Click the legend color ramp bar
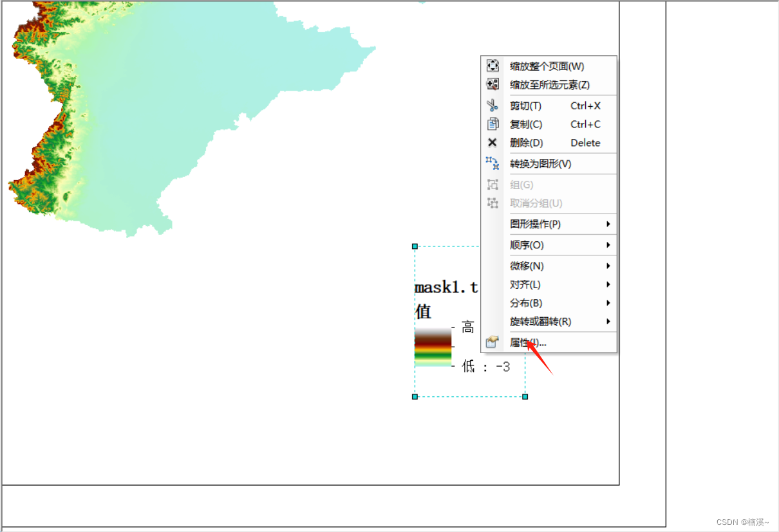The width and height of the screenshot is (779, 532). tap(433, 347)
